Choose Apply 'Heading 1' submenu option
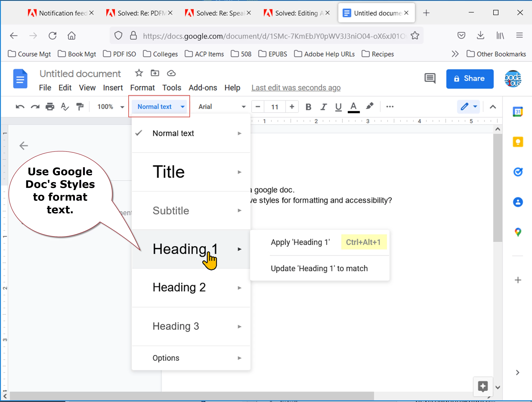 tap(300, 242)
